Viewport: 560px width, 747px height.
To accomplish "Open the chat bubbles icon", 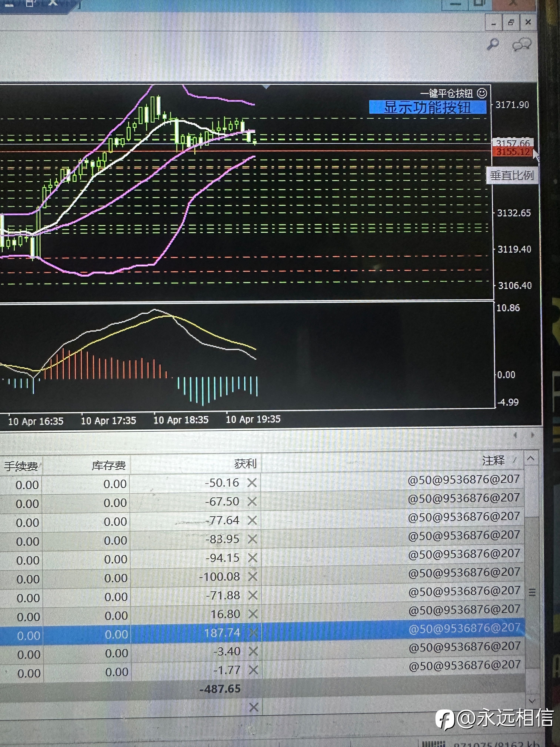I will pyautogui.click(x=521, y=45).
